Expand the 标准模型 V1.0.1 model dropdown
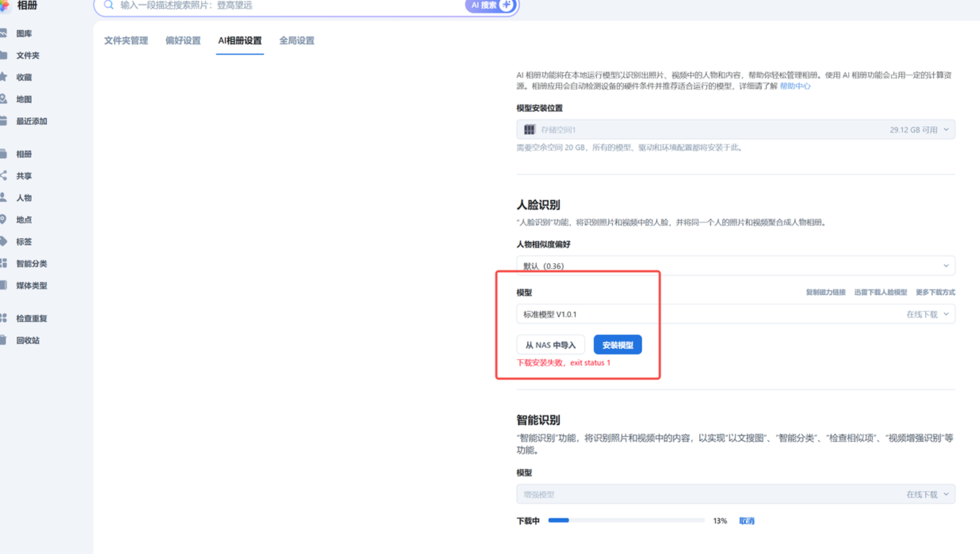Screen dimensions: 980x554 [x=735, y=314]
